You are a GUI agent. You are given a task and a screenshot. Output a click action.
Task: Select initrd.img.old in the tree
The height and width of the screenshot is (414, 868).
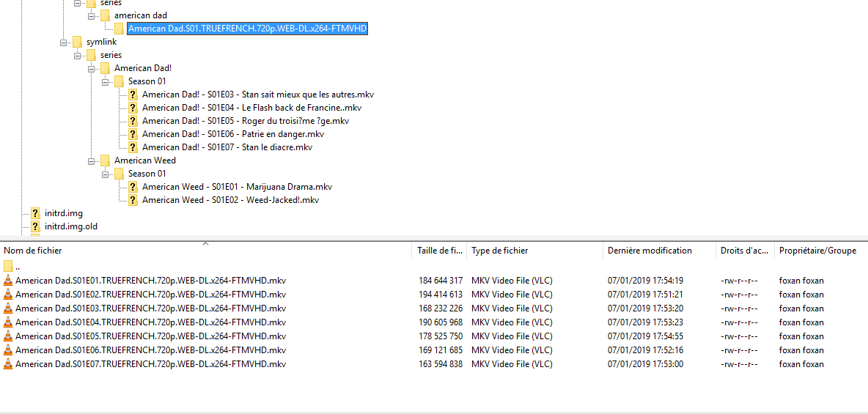point(71,226)
